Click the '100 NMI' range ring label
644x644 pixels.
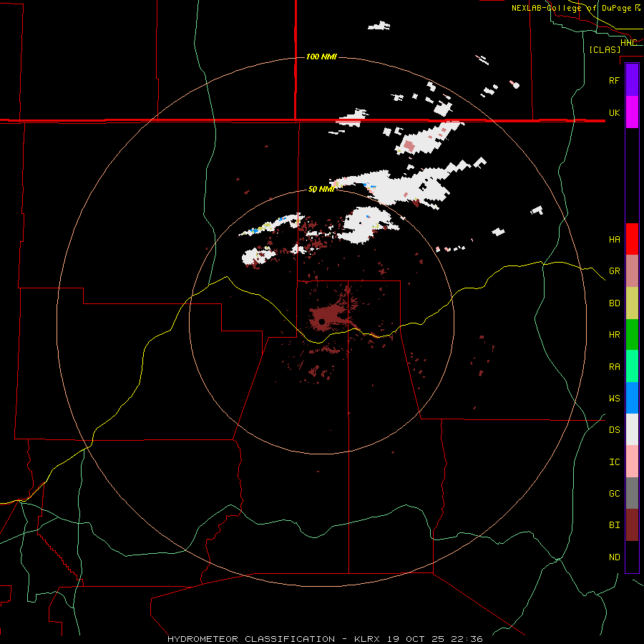tap(321, 57)
